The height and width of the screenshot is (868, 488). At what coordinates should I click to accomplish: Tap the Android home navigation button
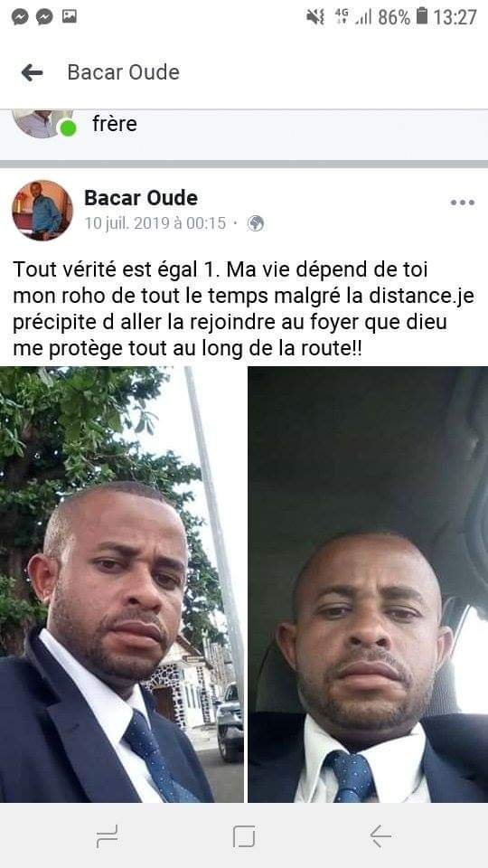point(244,835)
